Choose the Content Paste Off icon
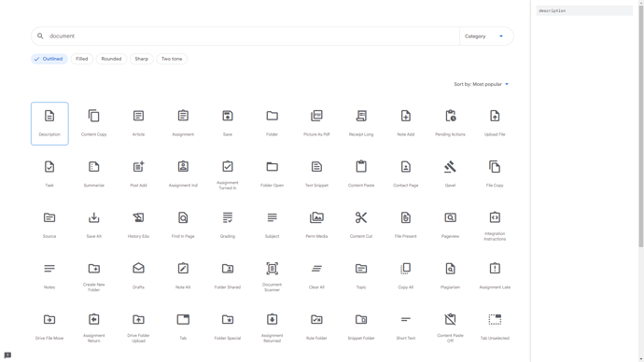 point(450,319)
